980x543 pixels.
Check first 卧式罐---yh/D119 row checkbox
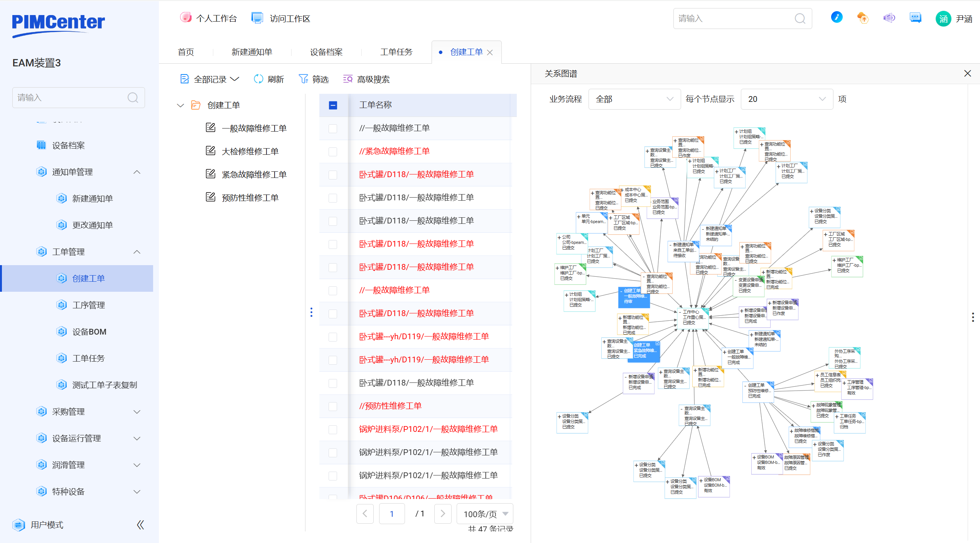(x=333, y=337)
